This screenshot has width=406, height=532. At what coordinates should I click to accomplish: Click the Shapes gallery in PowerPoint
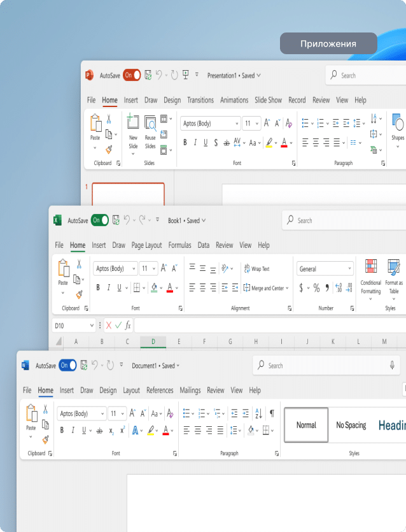398,130
